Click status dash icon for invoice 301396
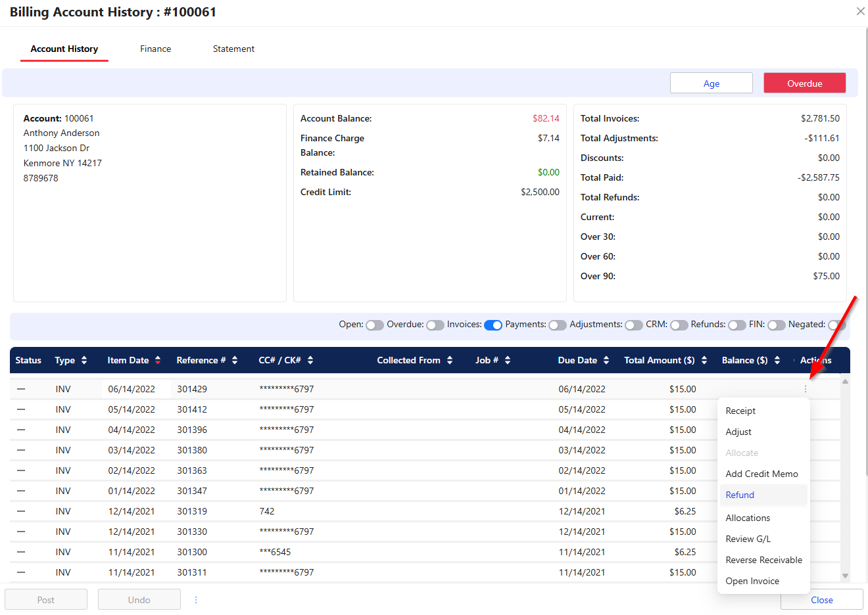 coord(21,430)
